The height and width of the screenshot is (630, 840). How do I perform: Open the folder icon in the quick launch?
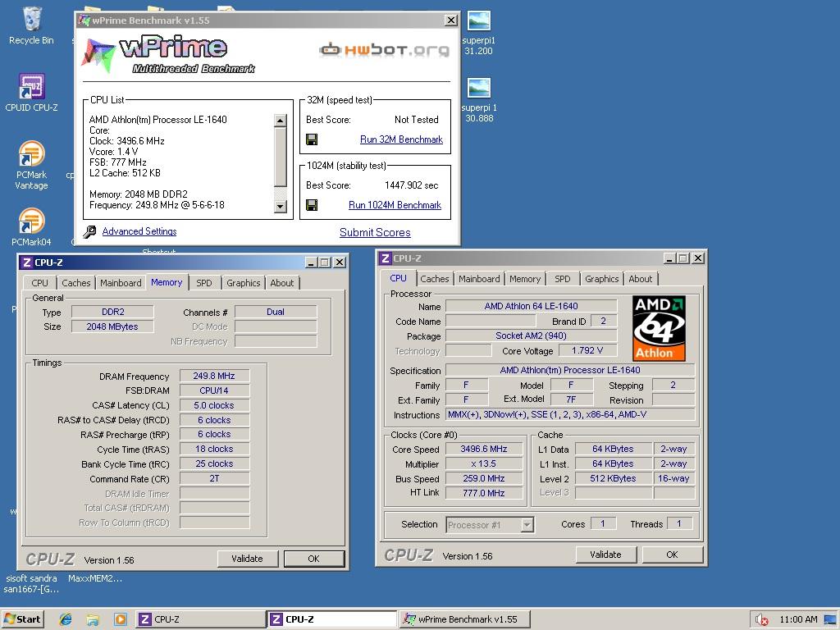tap(93, 619)
